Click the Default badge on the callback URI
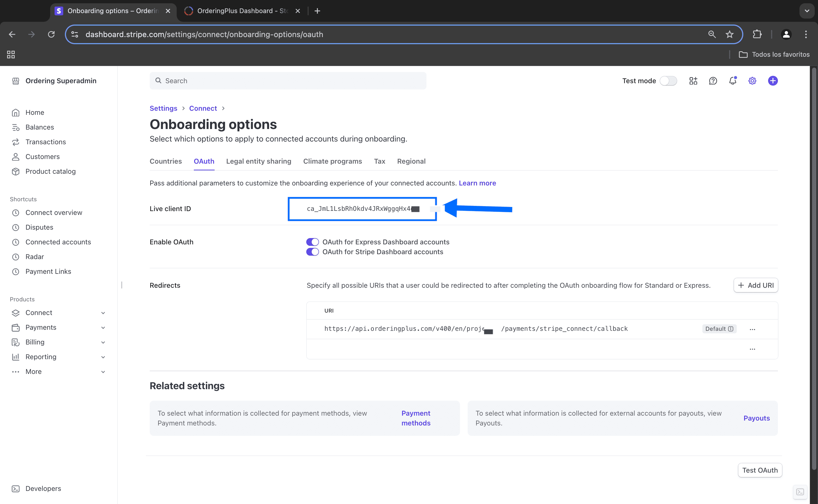Screen dimensions: 818x504 pos(719,329)
